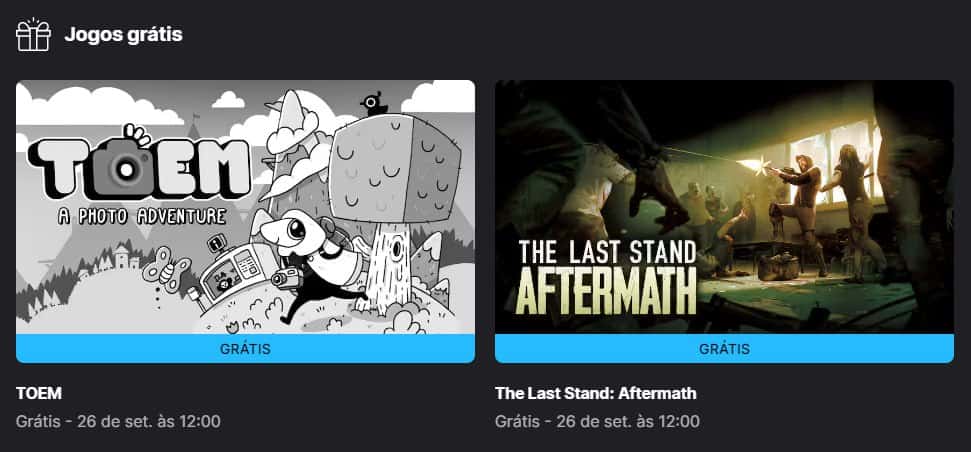
Task: Open the TOEM game title link
Action: click(38, 393)
